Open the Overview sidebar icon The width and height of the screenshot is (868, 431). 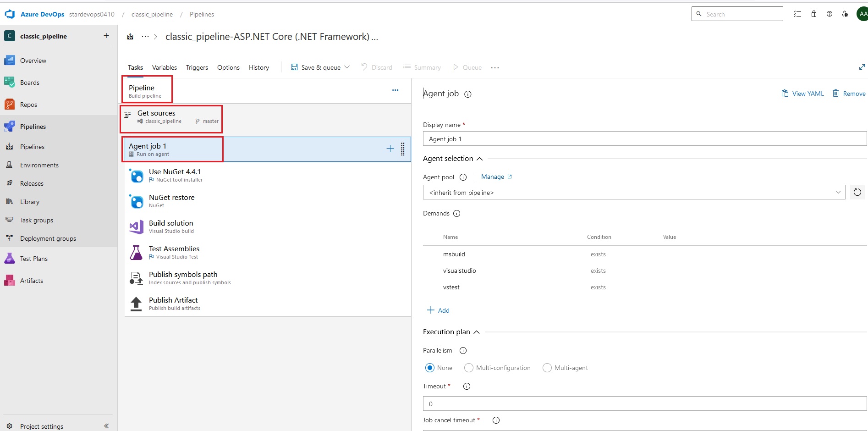coord(10,61)
